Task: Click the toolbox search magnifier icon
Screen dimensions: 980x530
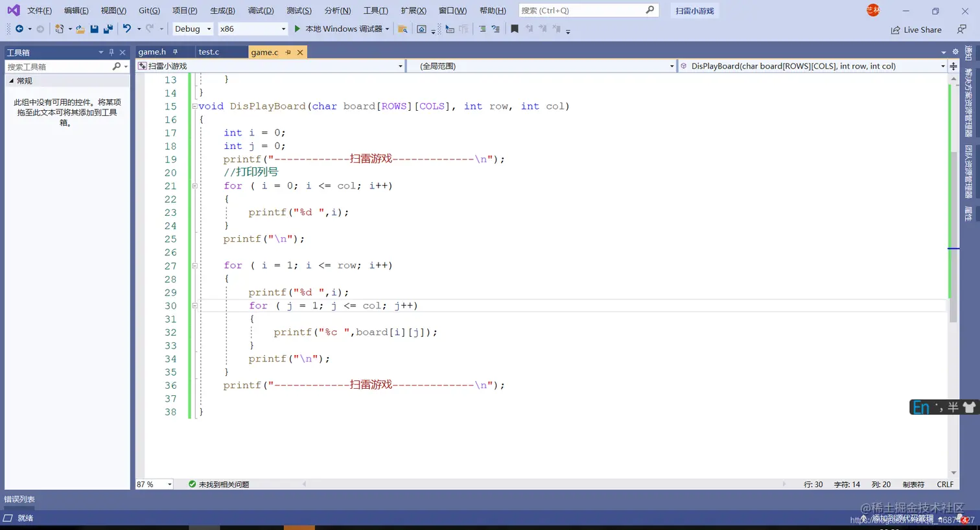Action: point(117,66)
